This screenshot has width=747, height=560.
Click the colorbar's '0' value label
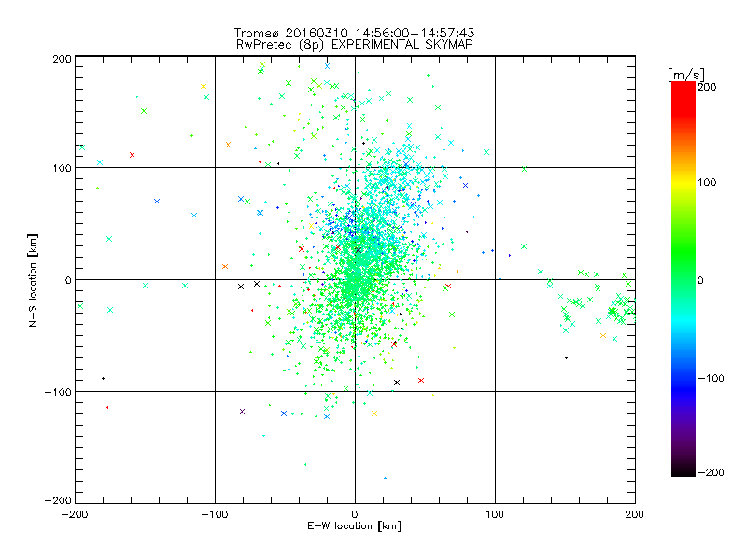[x=700, y=280]
